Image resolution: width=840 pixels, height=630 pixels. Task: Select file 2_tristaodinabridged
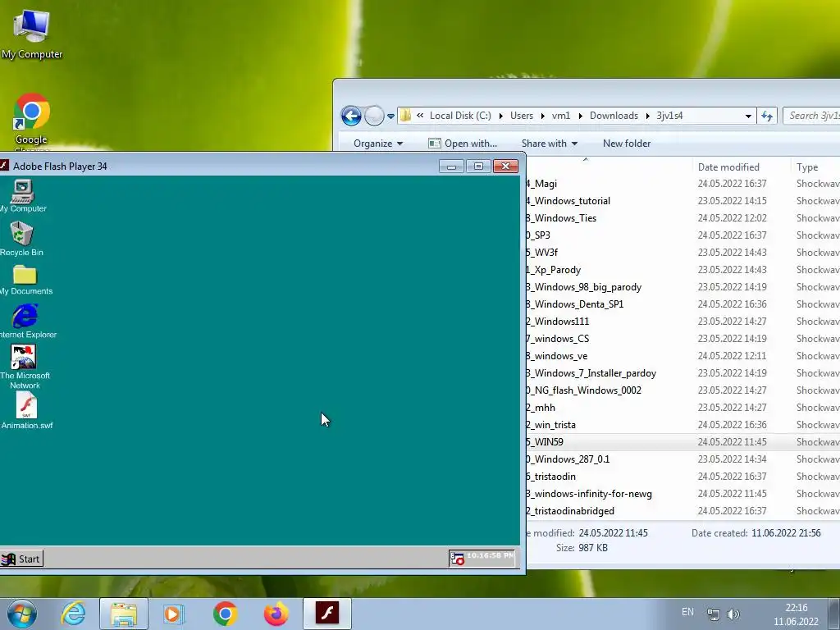point(570,511)
